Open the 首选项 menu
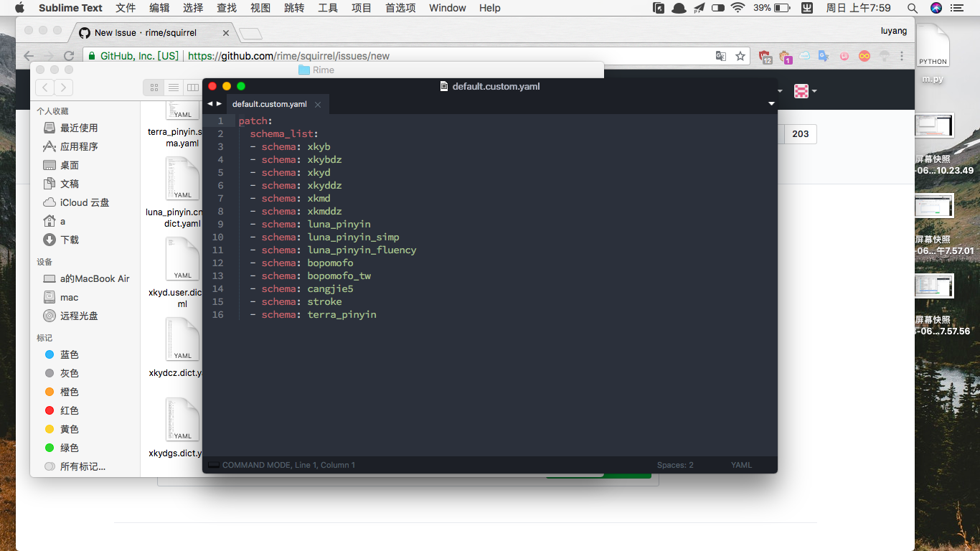Viewport: 980px width, 551px height. [400, 8]
